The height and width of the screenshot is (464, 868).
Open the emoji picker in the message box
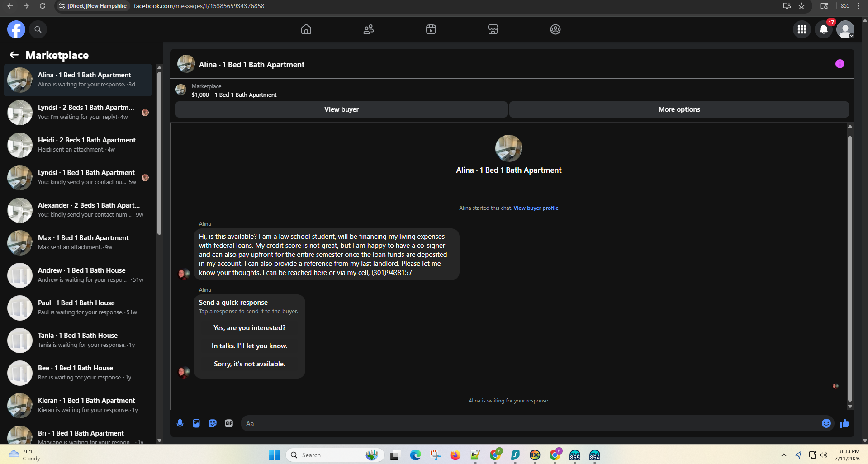click(826, 423)
